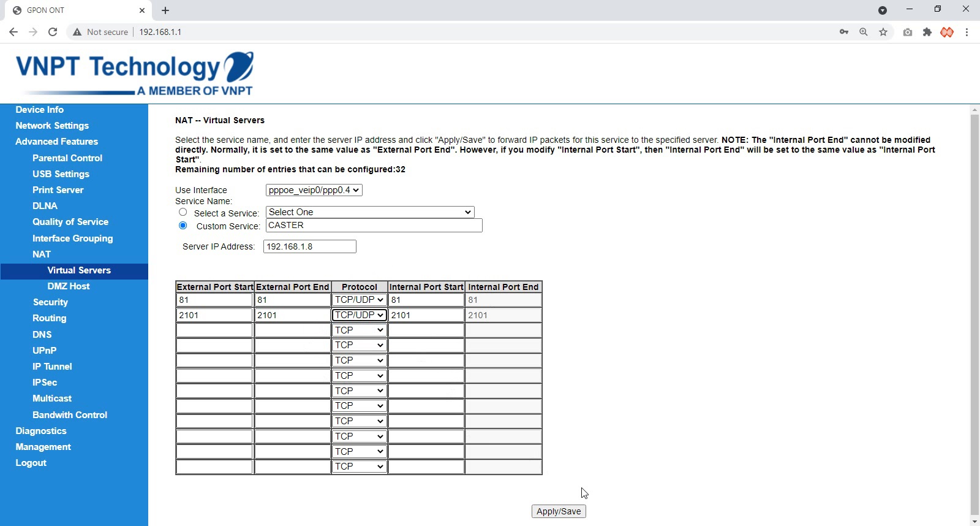The height and width of the screenshot is (526, 980).
Task: Go to Quality of Service menu item
Action: [70, 222]
